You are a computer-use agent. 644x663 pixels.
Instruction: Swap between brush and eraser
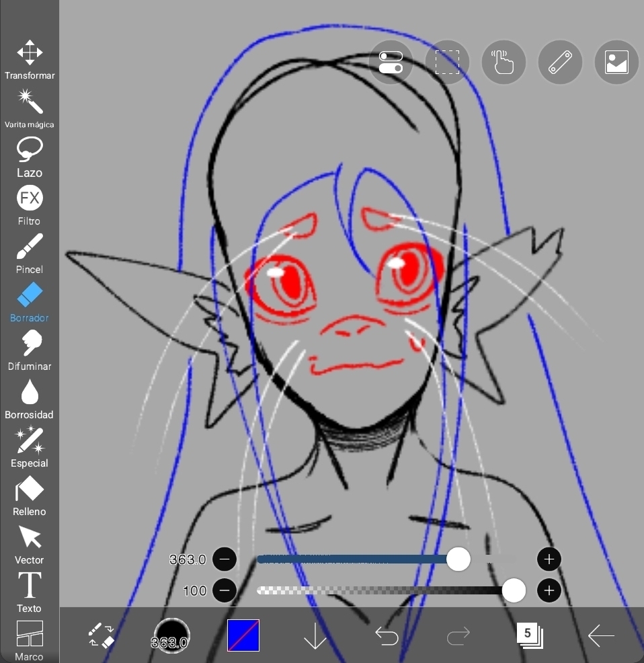click(x=101, y=635)
